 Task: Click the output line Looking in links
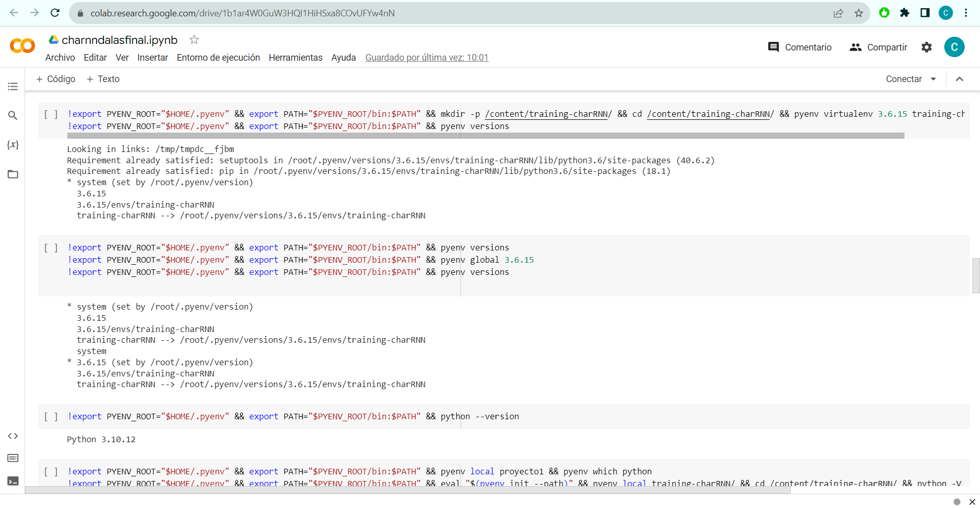coord(151,149)
